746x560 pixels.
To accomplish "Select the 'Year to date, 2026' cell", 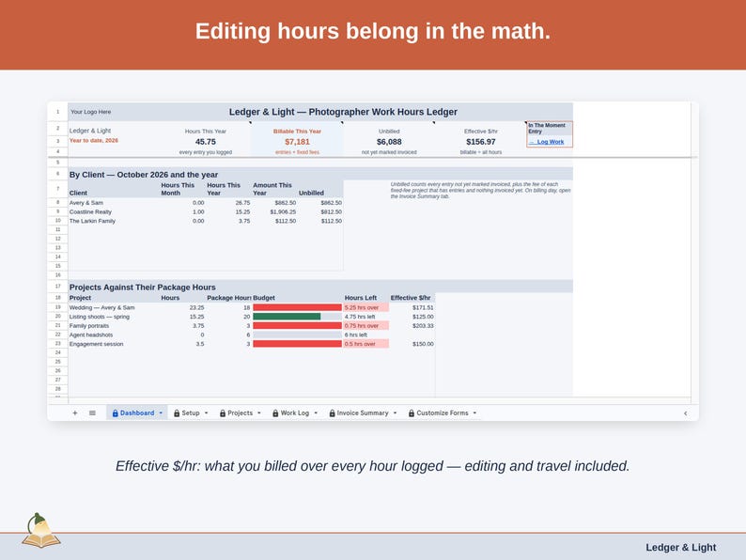I will point(94,140).
